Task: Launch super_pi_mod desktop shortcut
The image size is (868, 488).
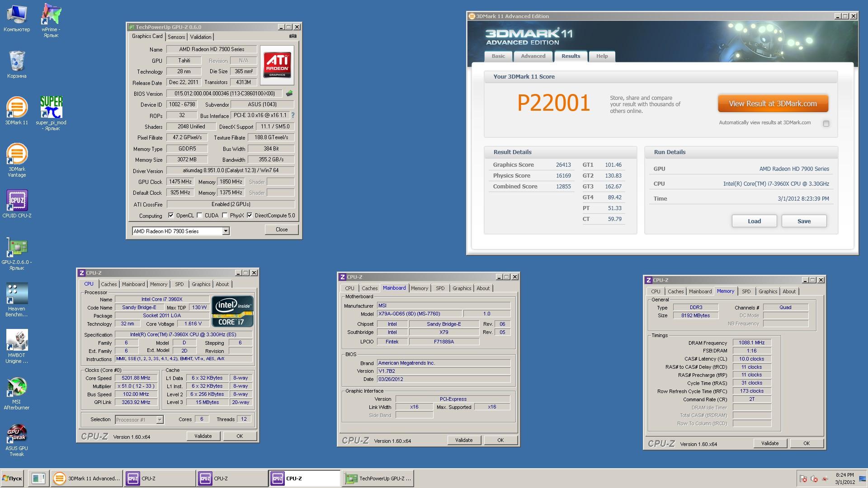Action: point(51,113)
